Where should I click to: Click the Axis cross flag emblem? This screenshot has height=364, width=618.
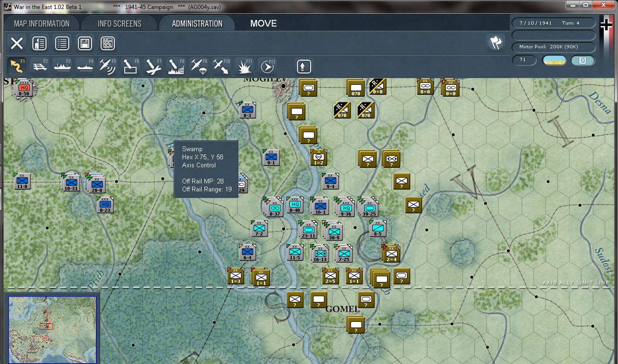(x=606, y=25)
